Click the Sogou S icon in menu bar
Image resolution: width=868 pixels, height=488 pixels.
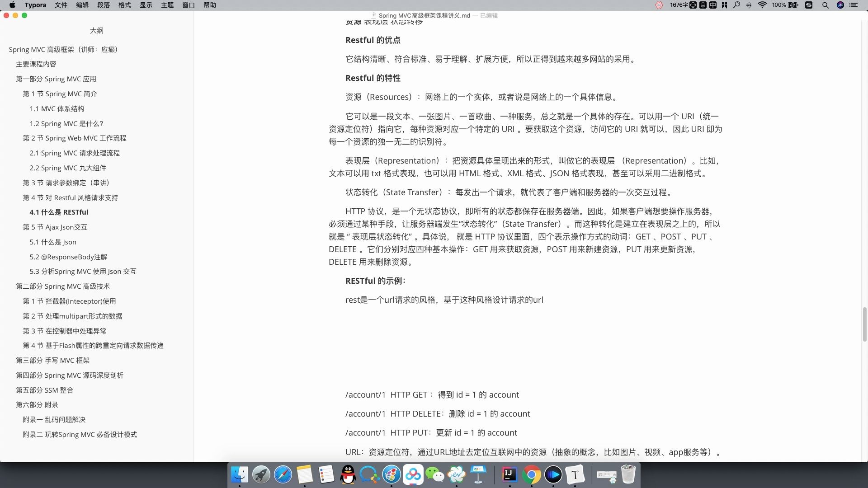point(809,5)
